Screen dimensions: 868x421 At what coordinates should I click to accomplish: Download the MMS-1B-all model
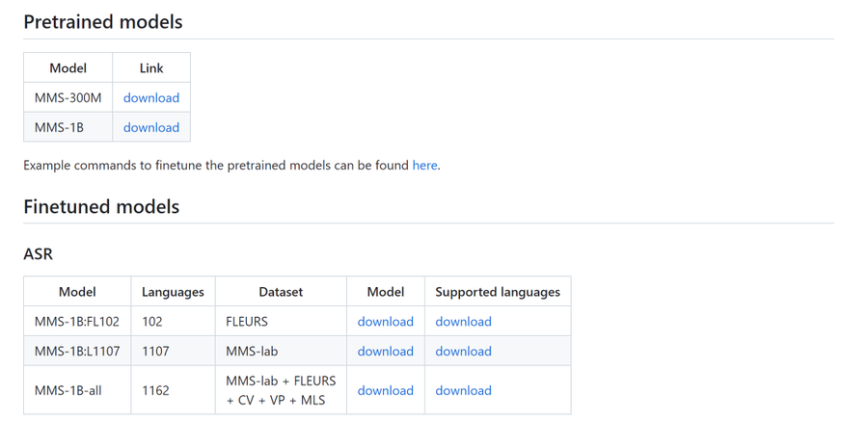click(385, 390)
